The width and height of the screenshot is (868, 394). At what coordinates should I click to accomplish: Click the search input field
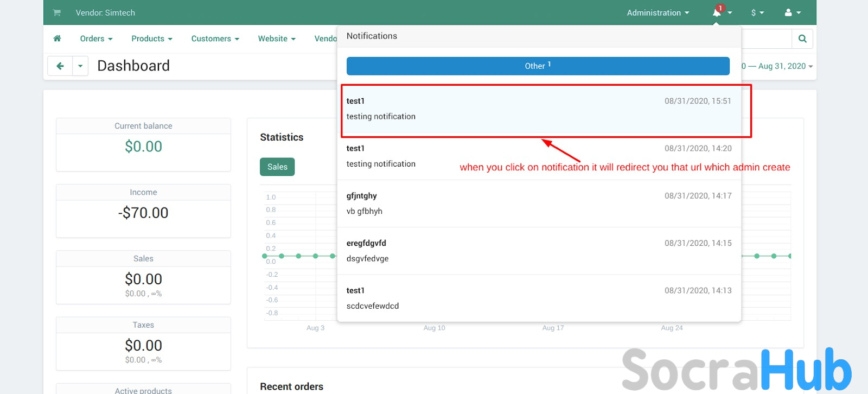[766, 39]
